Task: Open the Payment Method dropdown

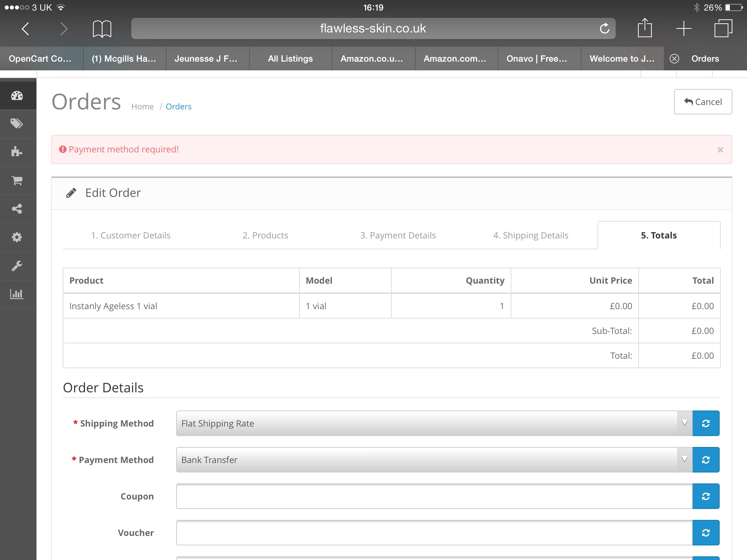Action: pos(434,460)
